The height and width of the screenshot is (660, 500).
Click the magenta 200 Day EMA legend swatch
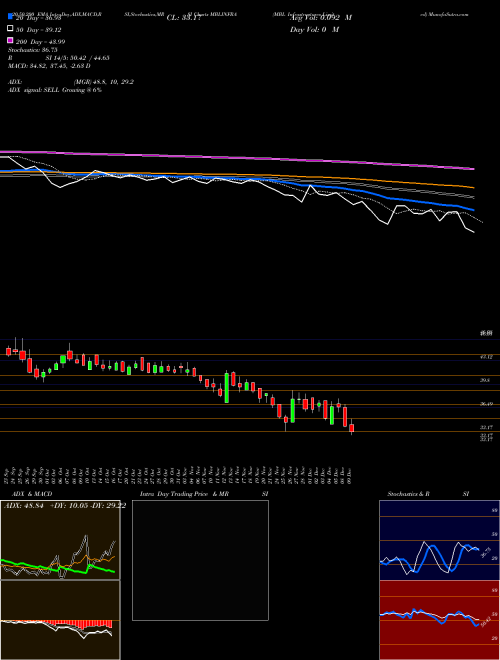pyautogui.click(x=10, y=40)
